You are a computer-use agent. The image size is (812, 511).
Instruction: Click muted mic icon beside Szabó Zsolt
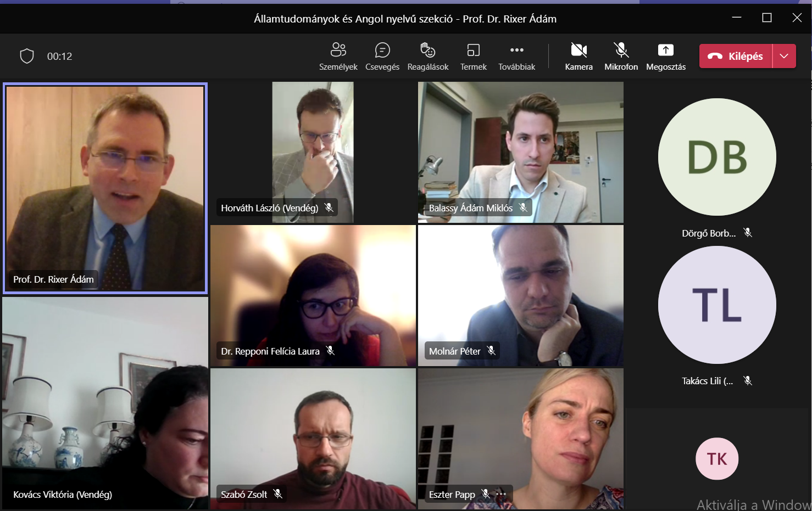click(x=278, y=494)
